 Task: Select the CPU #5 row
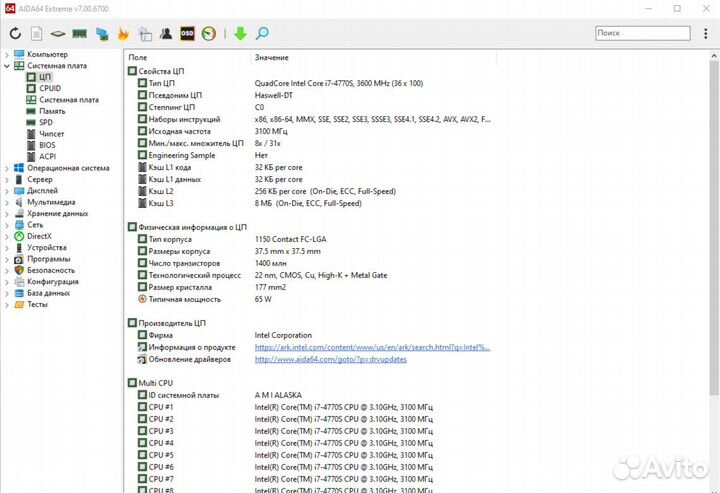309,455
